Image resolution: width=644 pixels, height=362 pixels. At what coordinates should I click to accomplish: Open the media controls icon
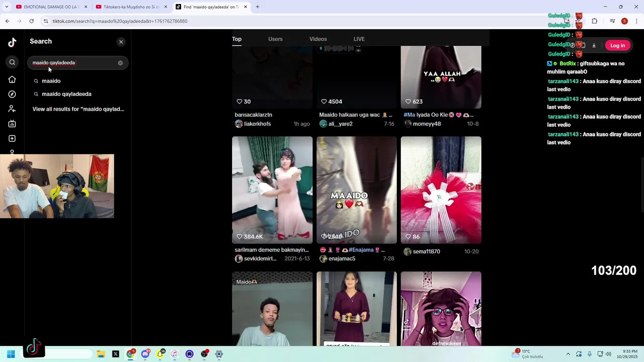[612, 21]
